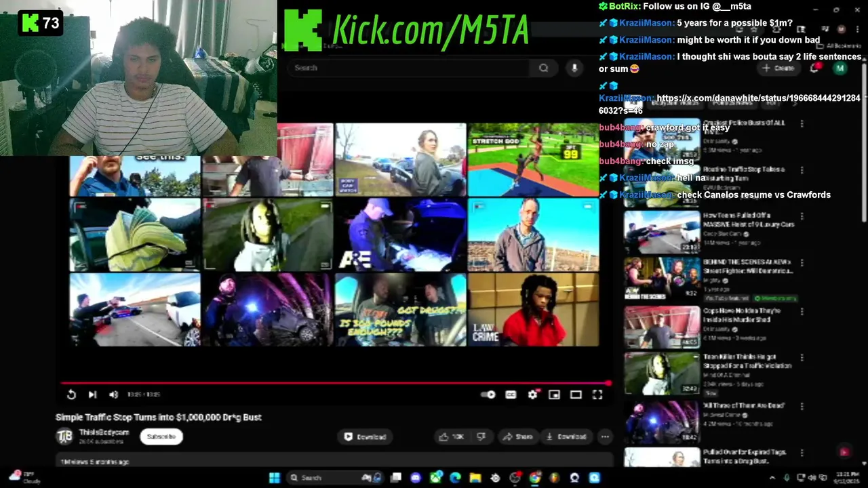Image resolution: width=868 pixels, height=488 pixels.
Task: Enter fullscreen in video player
Action: click(x=597, y=394)
